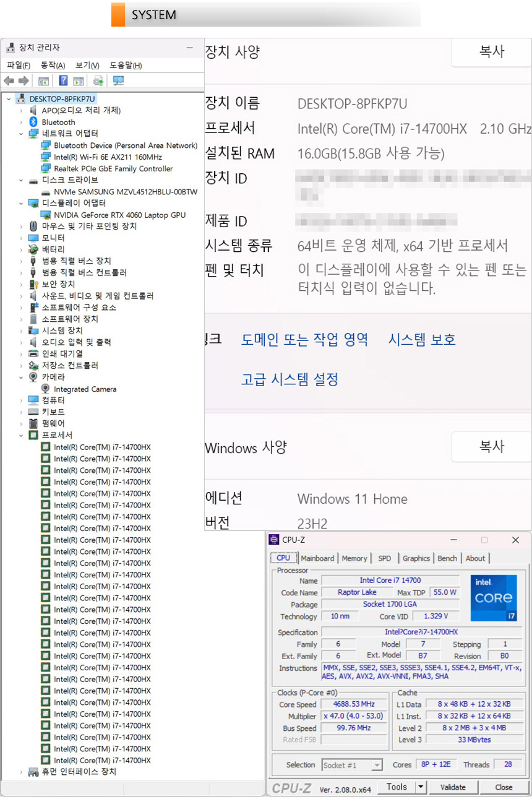Click the CPU-Z title bar app icon
This screenshot has height=799, width=532.
pyautogui.click(x=275, y=540)
